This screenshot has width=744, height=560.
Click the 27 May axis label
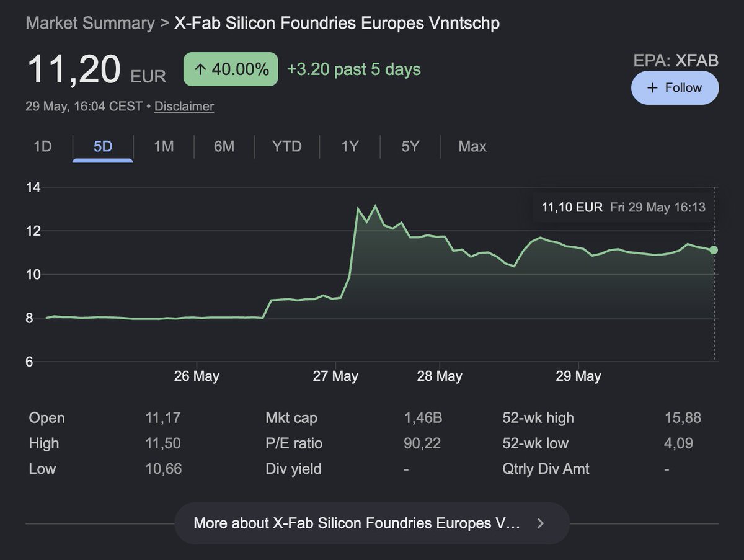point(335,376)
